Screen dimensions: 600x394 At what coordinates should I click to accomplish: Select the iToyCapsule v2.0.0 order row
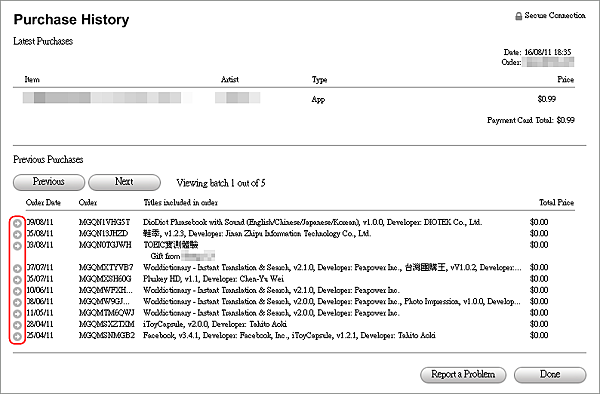pyautogui.click(x=294, y=324)
